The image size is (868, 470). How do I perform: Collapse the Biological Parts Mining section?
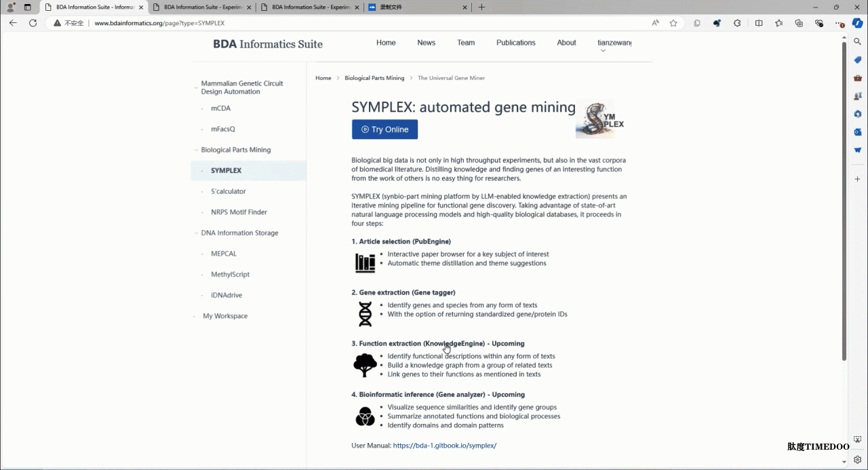pyautogui.click(x=196, y=150)
